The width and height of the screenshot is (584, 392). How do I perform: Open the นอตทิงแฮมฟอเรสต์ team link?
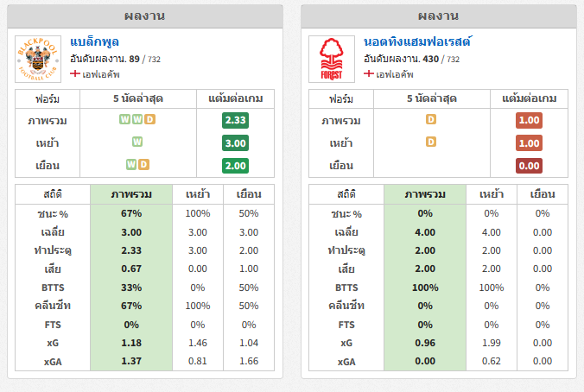pos(418,41)
